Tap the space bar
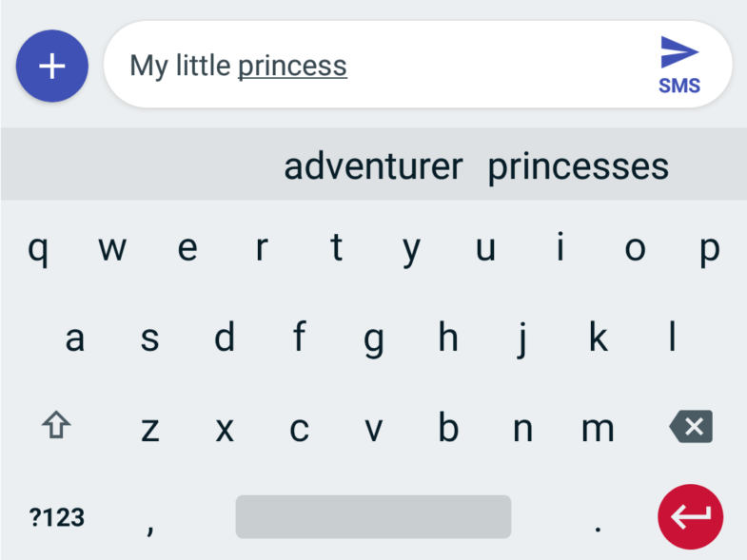747x560 pixels. coord(373,516)
